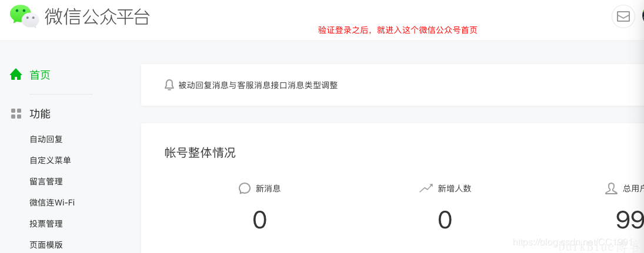Click the green home icon in sidebar
Screen dimensions: 644x253
coord(16,75)
